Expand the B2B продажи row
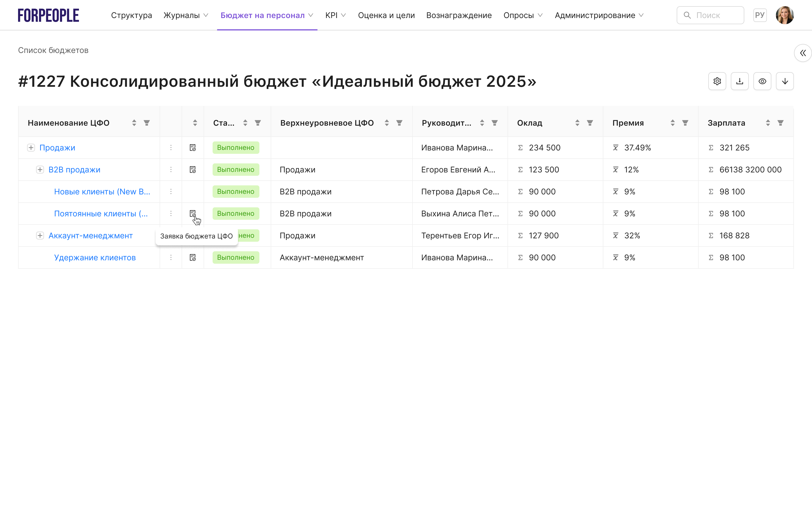Viewport: 812px width, 524px height. [x=40, y=169]
